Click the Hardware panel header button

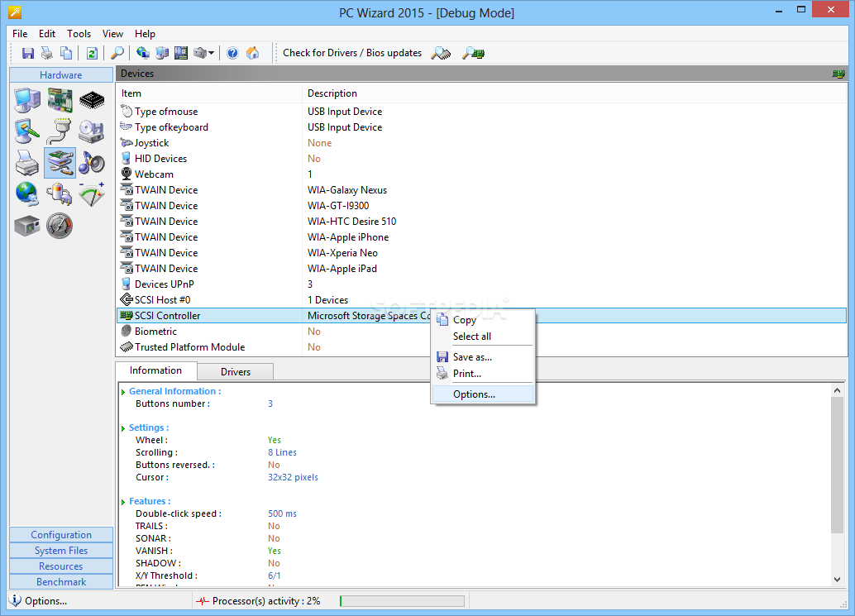pyautogui.click(x=61, y=74)
